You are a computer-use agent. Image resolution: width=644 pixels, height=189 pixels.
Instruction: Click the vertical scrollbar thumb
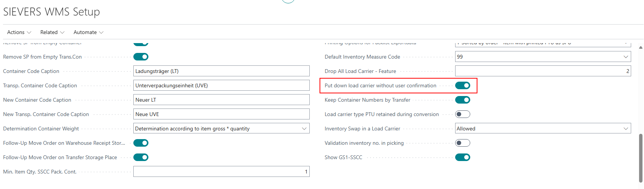pos(640,159)
